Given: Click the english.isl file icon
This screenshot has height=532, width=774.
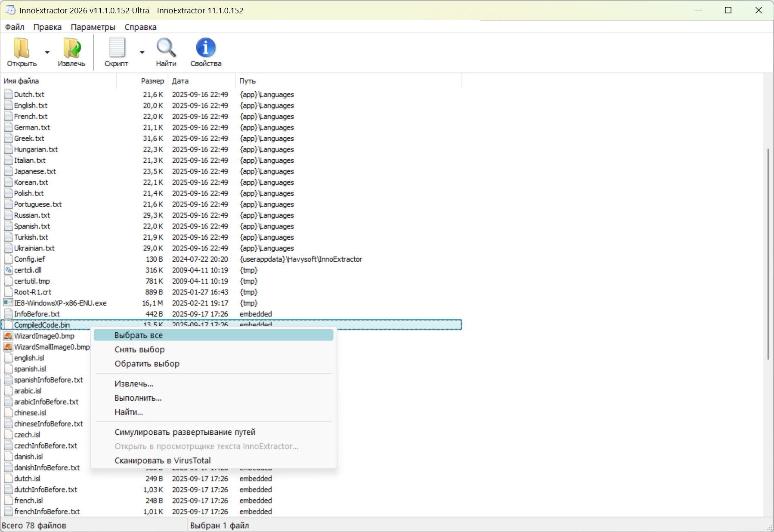Looking at the screenshot, I should coord(8,358).
